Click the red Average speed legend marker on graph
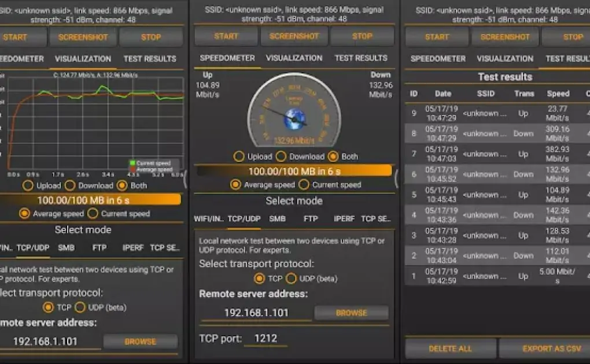This screenshot has height=364, width=590. point(132,170)
